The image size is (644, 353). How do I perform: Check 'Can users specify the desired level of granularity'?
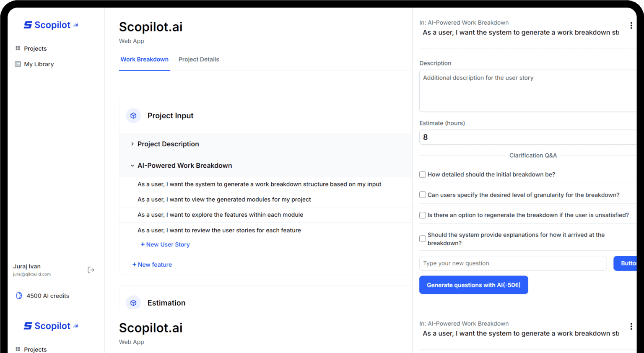[x=423, y=195]
